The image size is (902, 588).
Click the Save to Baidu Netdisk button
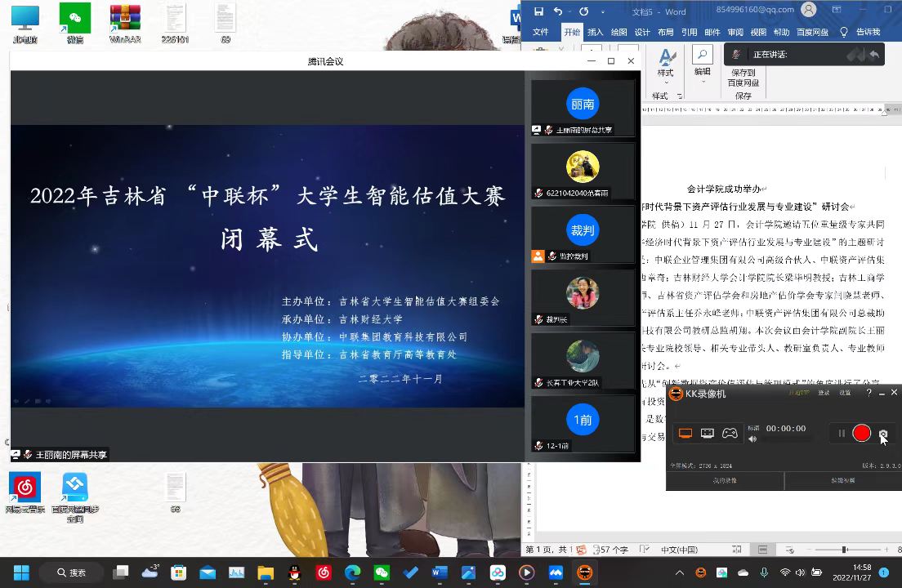[x=743, y=78]
